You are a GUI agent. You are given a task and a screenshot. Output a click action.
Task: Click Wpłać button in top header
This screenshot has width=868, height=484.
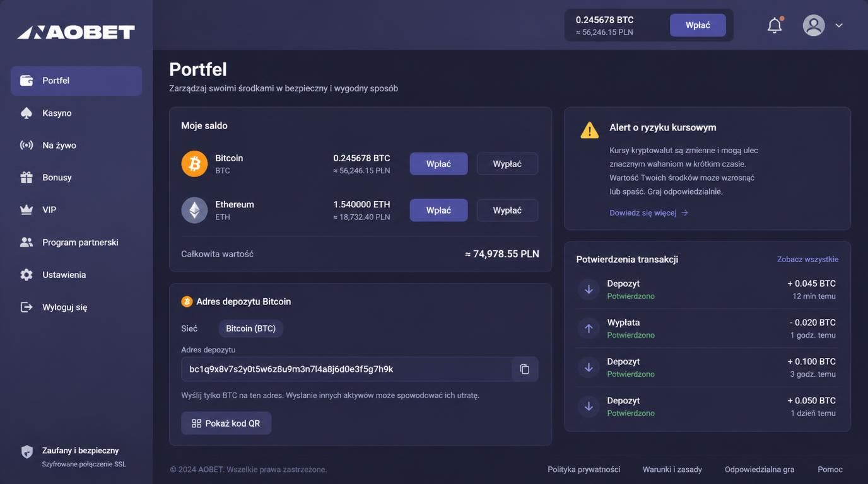tap(698, 25)
